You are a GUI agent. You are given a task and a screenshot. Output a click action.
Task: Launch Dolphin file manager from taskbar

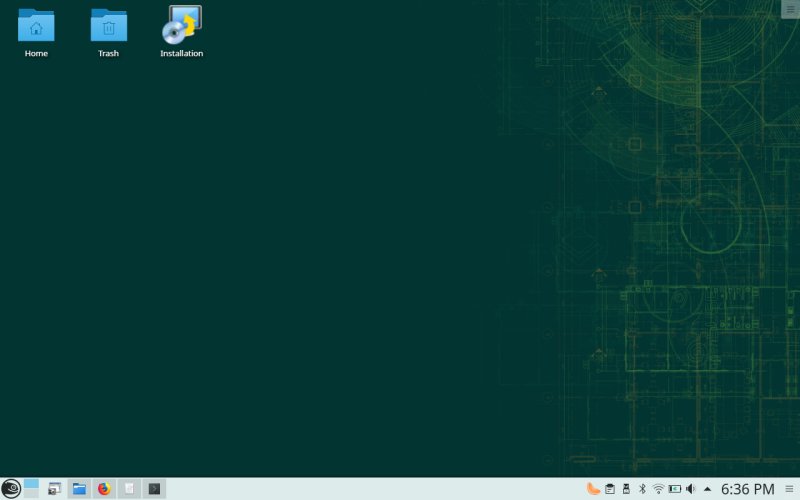click(x=79, y=489)
